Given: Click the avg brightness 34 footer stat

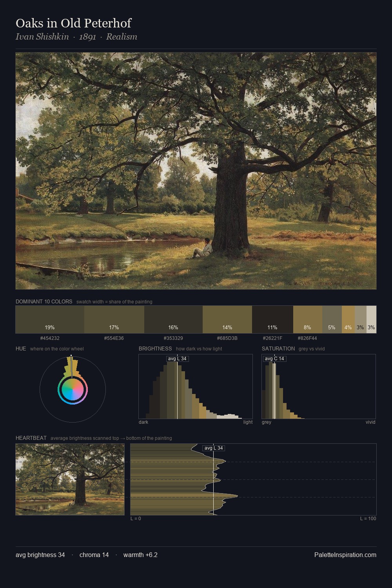Looking at the screenshot, I should pyautogui.click(x=40, y=555).
